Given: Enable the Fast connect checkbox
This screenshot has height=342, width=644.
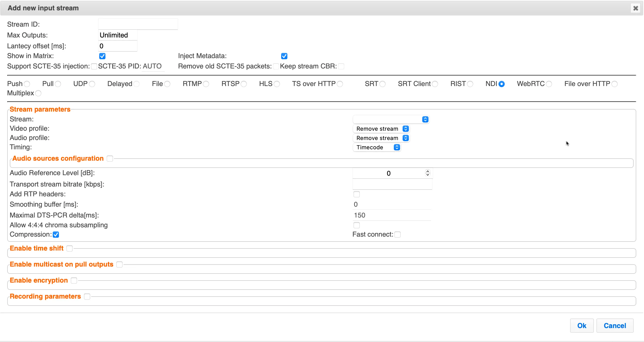Looking at the screenshot, I should click(397, 235).
